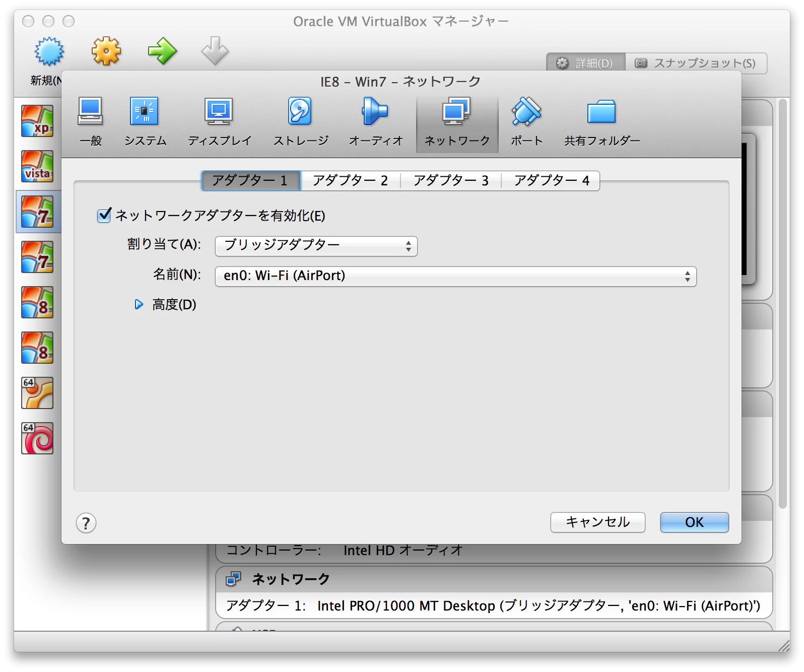Expand the 高度(D) advanced section
The width and height of the screenshot is (804, 672).
point(139,304)
